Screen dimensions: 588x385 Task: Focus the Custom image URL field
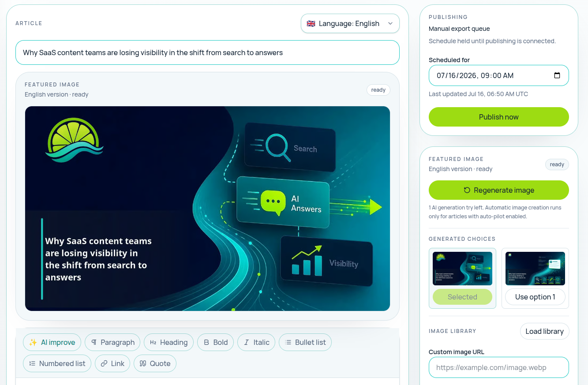[499, 367]
